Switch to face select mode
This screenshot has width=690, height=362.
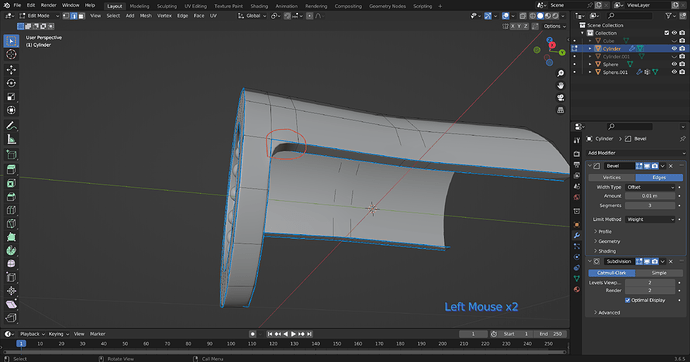pyautogui.click(x=81, y=16)
